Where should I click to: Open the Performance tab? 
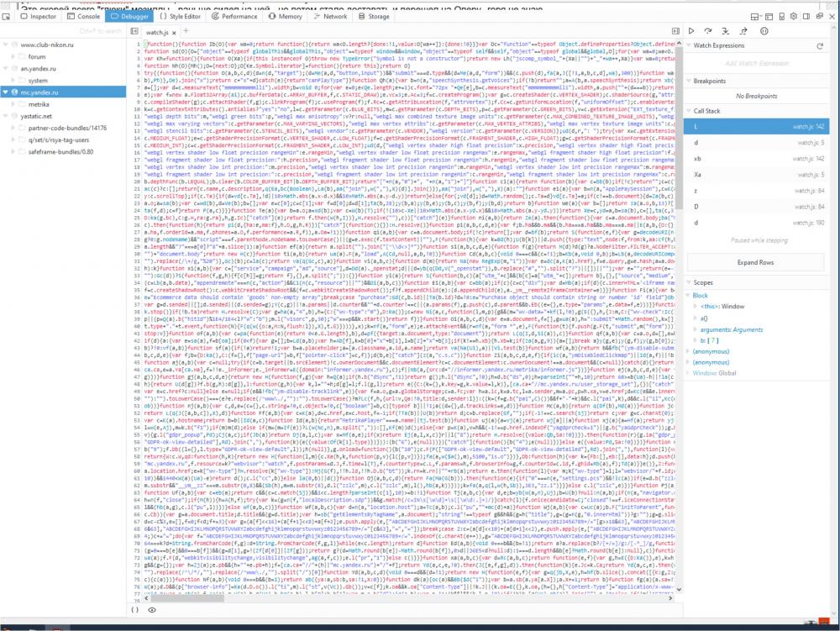tap(234, 17)
